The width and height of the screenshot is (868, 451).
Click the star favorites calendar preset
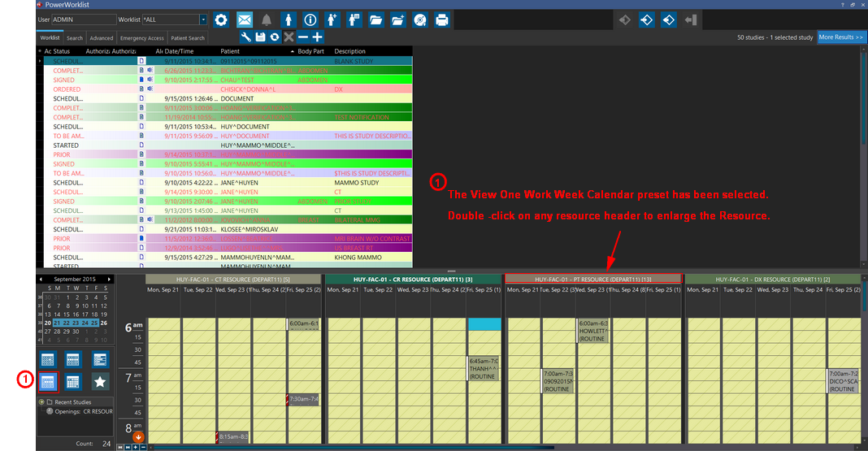[x=100, y=382]
